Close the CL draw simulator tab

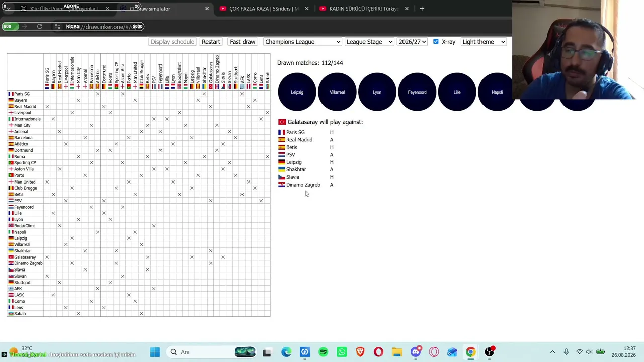click(x=207, y=9)
